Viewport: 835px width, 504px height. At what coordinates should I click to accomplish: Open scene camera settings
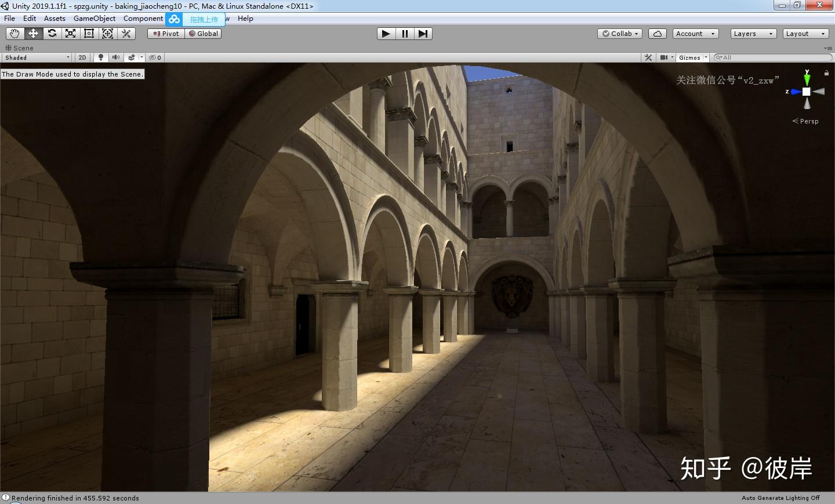[x=664, y=57]
